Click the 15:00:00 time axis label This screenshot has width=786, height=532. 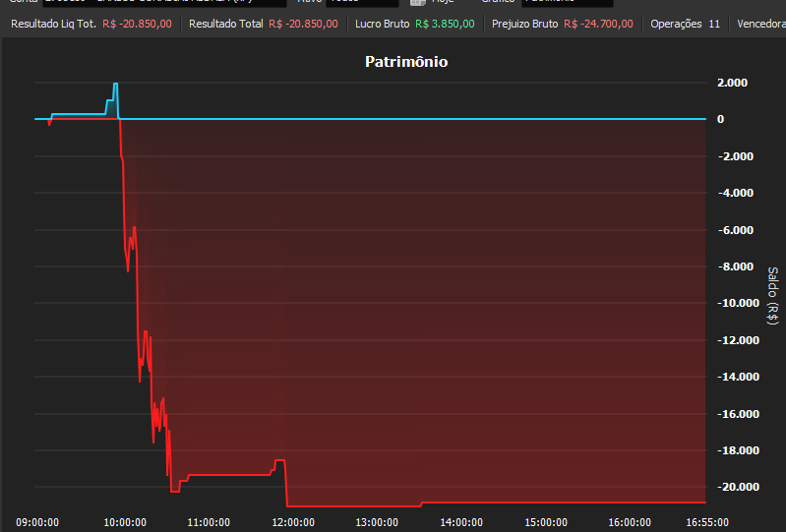(546, 522)
